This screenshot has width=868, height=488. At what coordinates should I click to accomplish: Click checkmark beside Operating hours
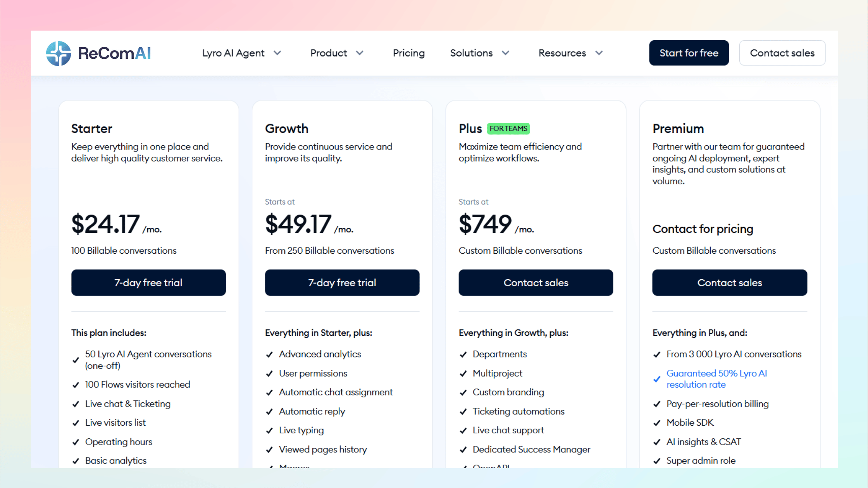tap(76, 442)
